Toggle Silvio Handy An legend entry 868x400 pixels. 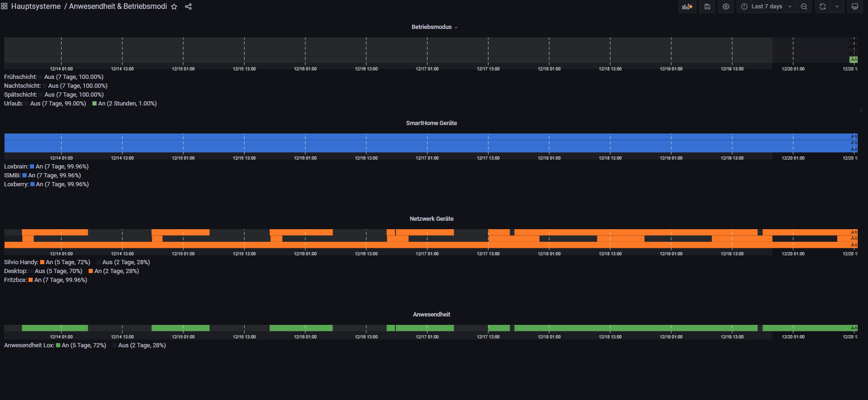tap(65, 262)
